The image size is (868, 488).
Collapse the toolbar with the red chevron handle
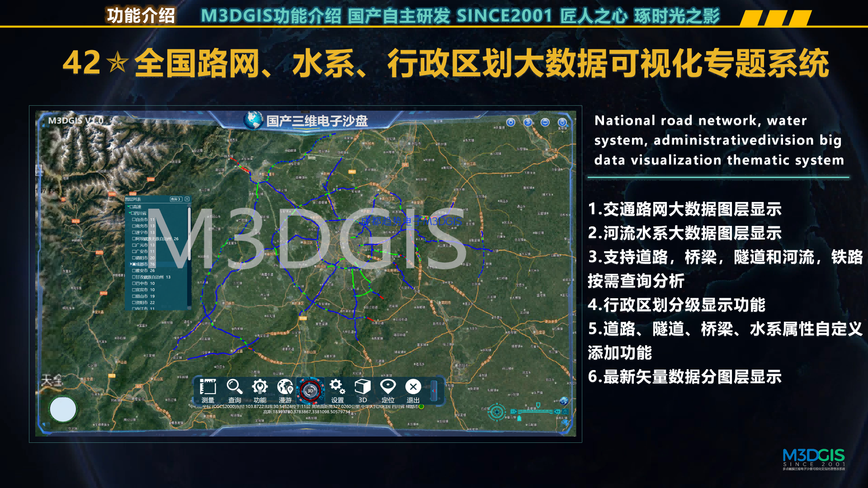434,391
